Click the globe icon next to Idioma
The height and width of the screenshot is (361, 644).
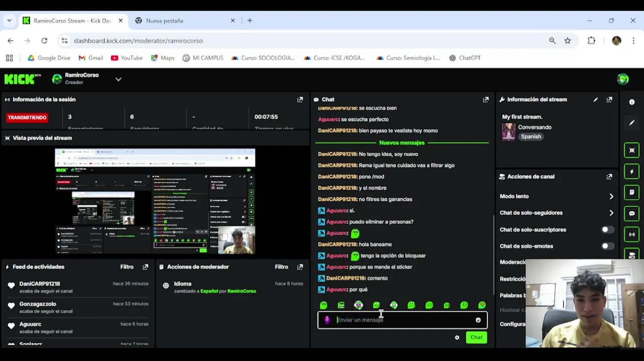[x=166, y=285]
